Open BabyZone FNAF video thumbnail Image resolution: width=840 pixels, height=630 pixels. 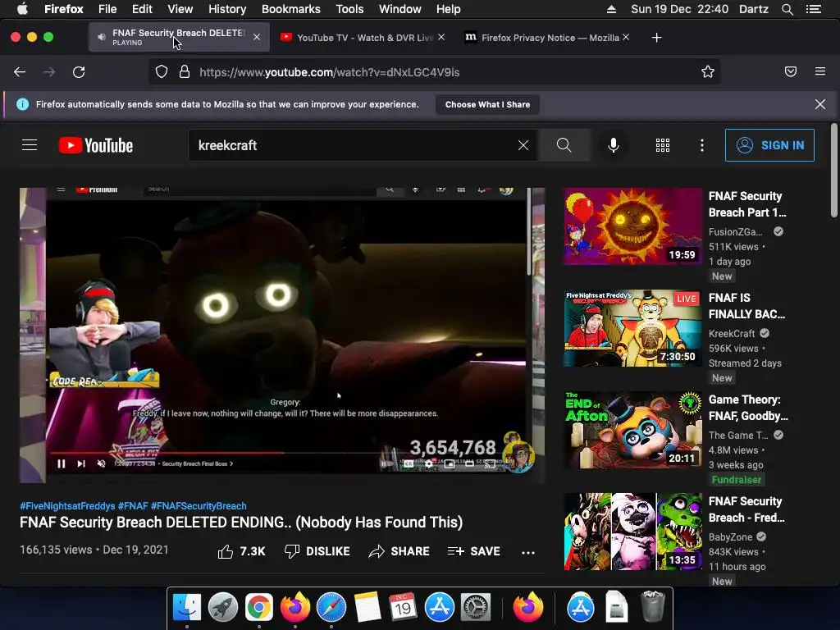tap(632, 532)
